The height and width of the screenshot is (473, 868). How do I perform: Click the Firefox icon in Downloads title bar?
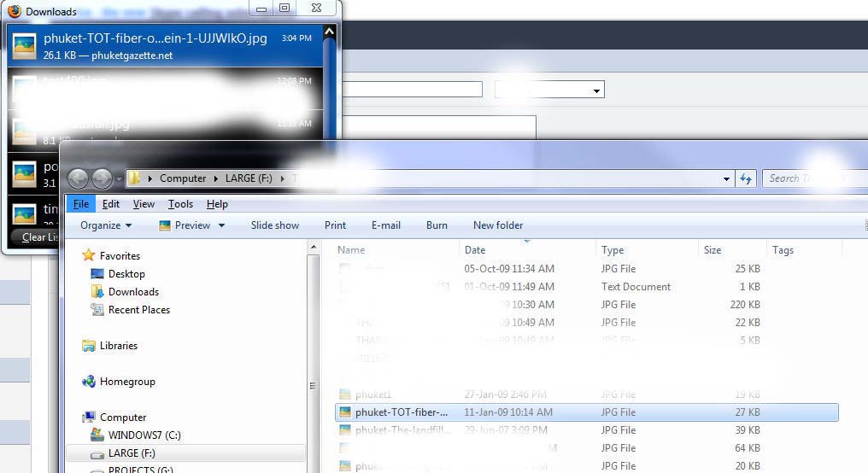15,11
